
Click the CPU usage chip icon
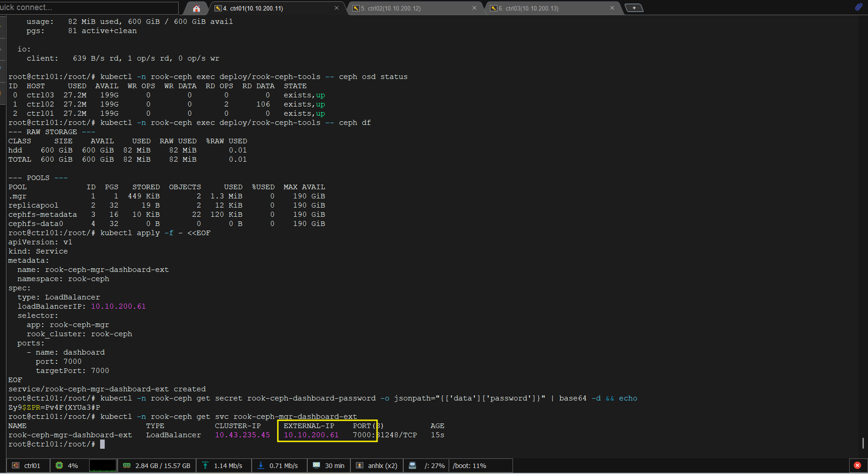click(59, 466)
